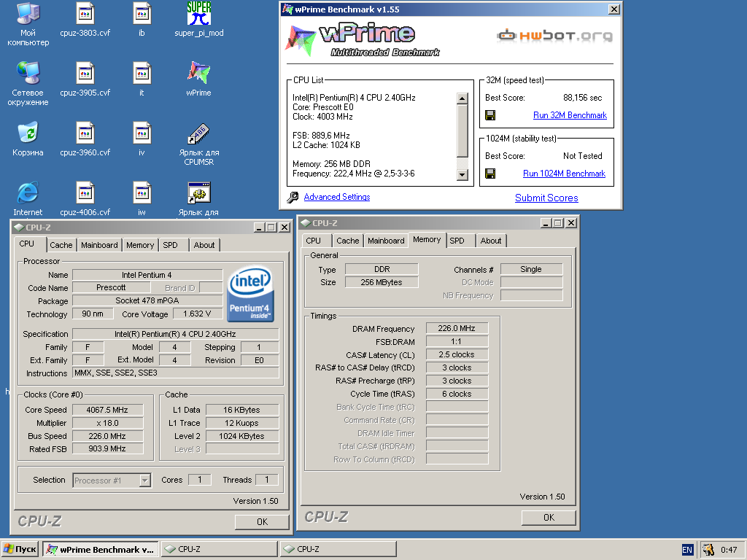747x560 pixels.
Task: Activate second CPU-Z taskbar button
Action: pyautogui.click(x=338, y=549)
